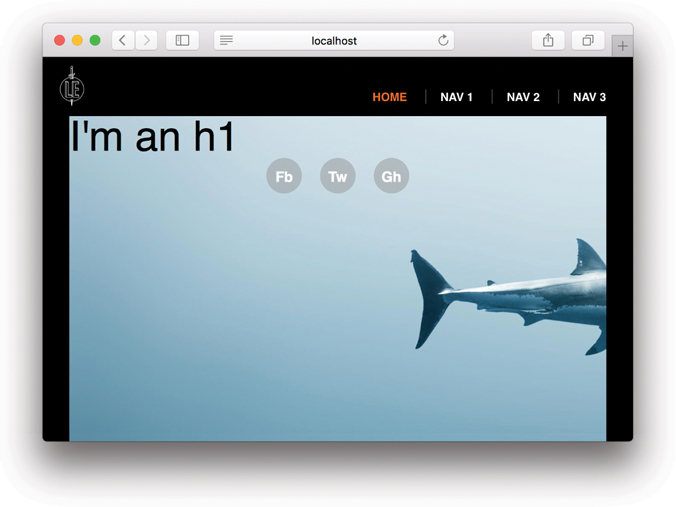This screenshot has height=507, width=676.
Task: Select the HOME navigation link
Action: pyautogui.click(x=389, y=97)
